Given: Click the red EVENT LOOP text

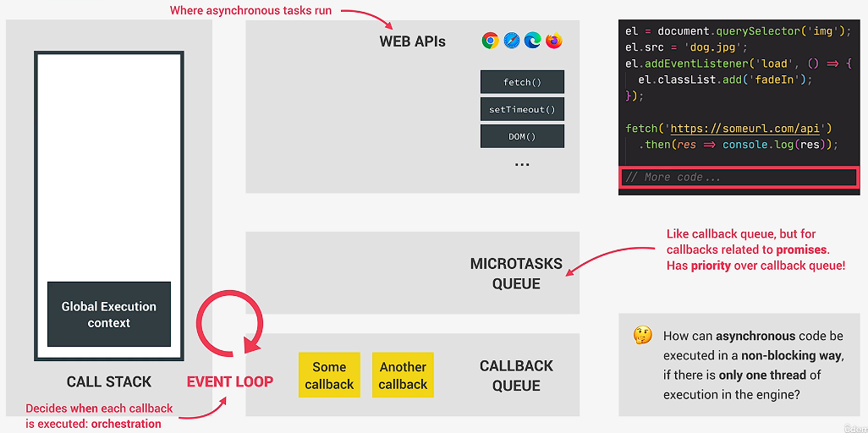Looking at the screenshot, I should (230, 381).
